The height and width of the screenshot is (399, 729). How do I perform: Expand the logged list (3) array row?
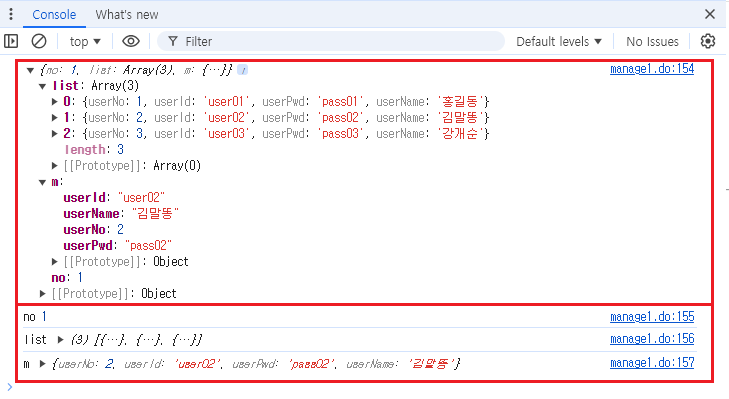coord(60,340)
